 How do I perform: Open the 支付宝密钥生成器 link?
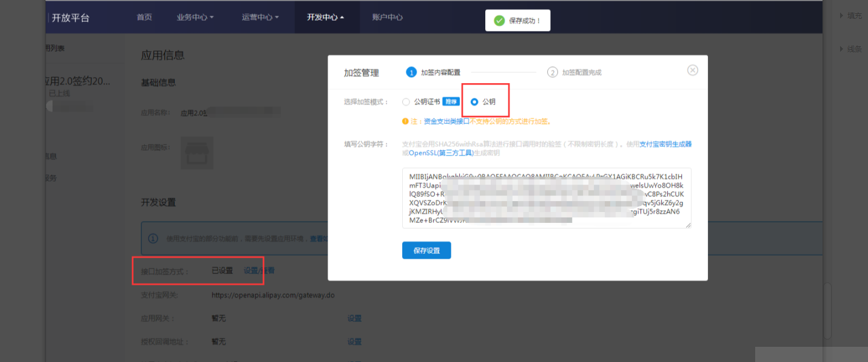(x=665, y=145)
